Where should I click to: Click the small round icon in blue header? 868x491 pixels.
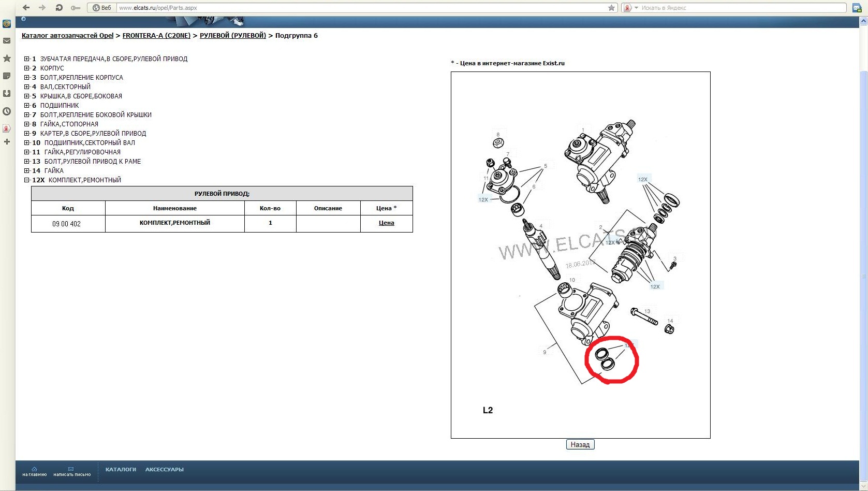pyautogui.click(x=23, y=19)
